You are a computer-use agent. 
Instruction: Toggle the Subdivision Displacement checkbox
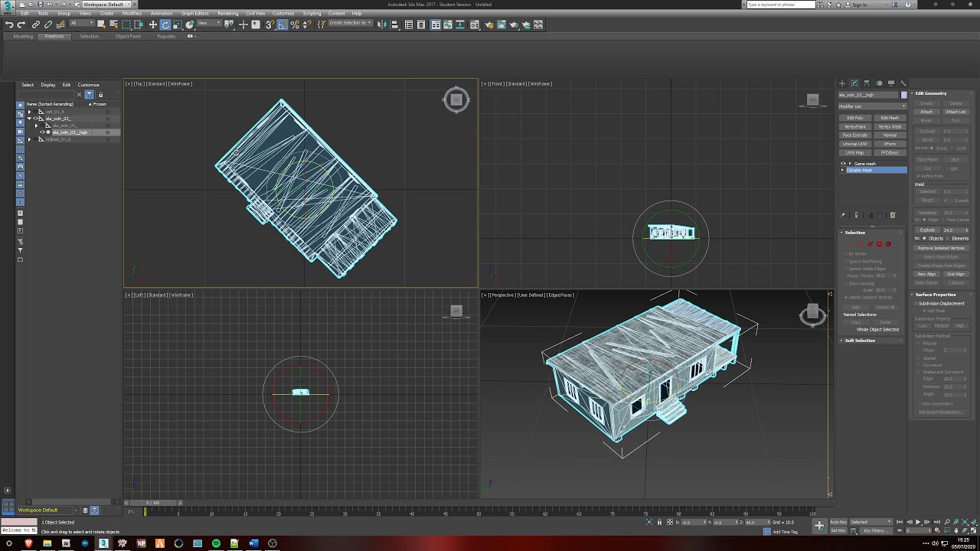pyautogui.click(x=916, y=304)
